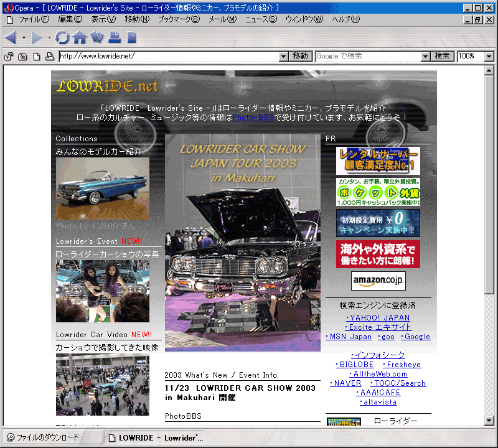
Task: Open Back history dropdown arrow
Action: pos(24,38)
